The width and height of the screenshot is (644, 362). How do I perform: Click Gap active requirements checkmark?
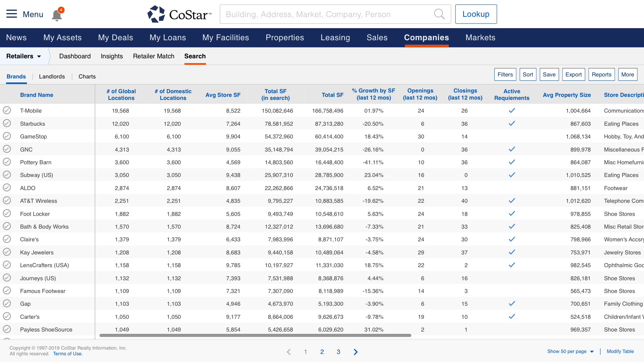tap(512, 304)
